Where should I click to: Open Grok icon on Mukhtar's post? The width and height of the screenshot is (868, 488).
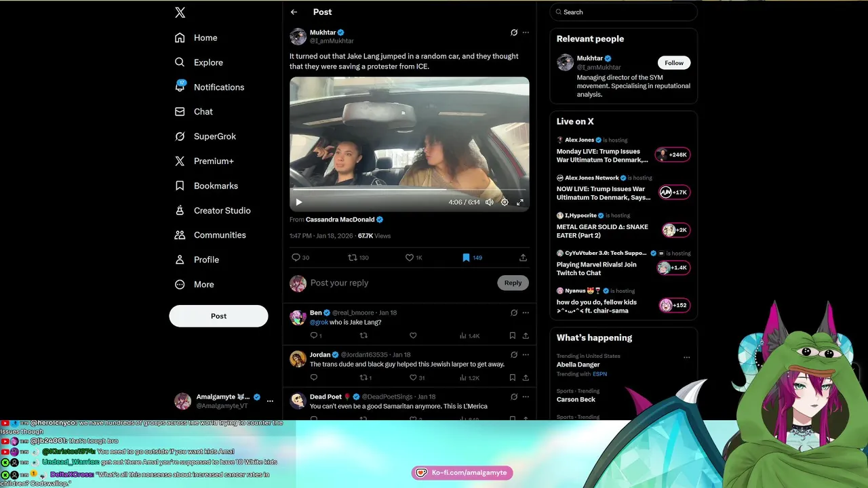(514, 33)
